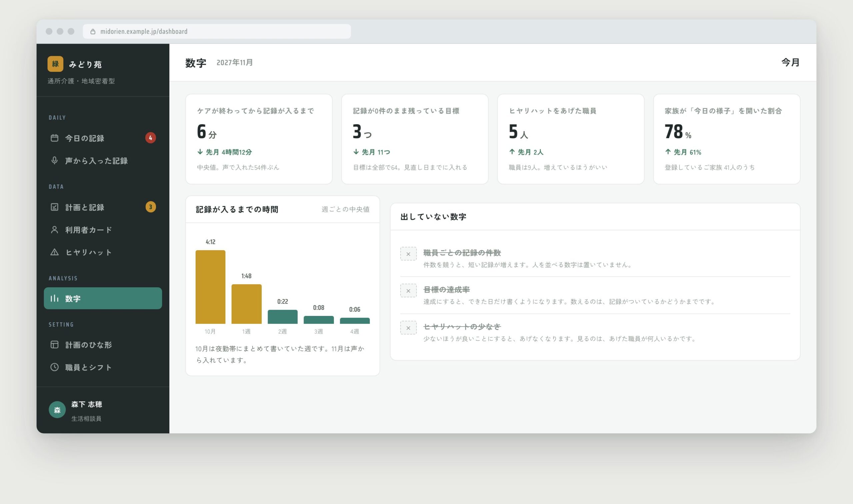Viewport: 853px width, 504px height.
Task: Click the warning triangle icon for ヒヤリハット
Action: pos(54,252)
